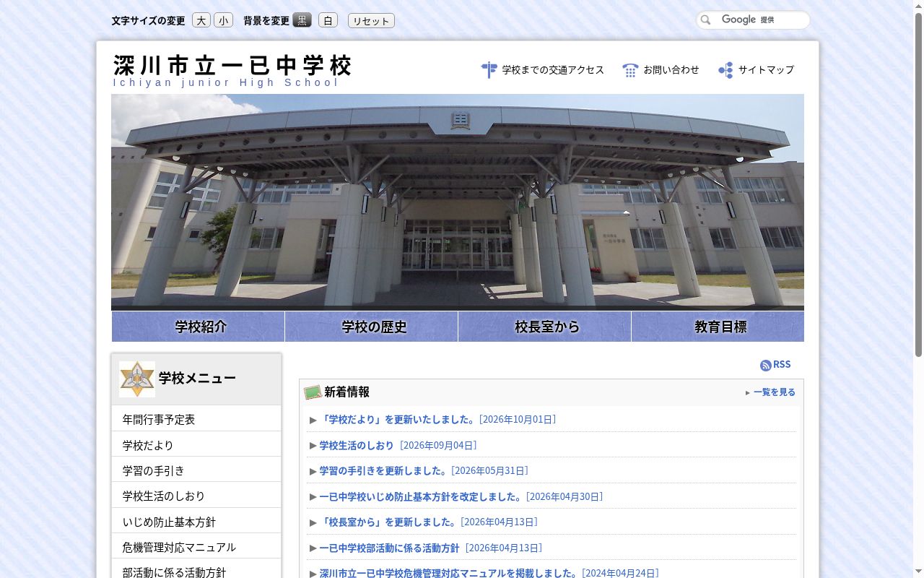Click scrollbar up arrow at top
Viewport: 924px width, 578px height.
918,5
